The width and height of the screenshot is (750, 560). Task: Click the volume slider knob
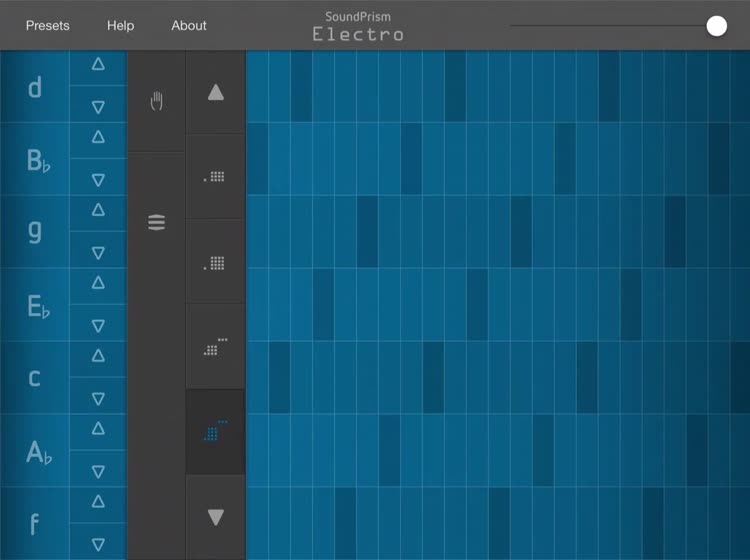click(x=717, y=26)
